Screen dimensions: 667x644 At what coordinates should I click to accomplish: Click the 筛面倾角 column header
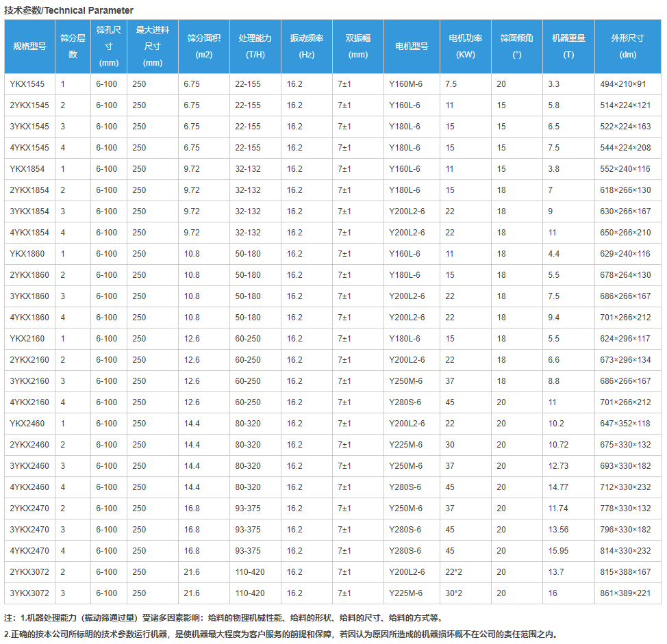click(x=516, y=47)
